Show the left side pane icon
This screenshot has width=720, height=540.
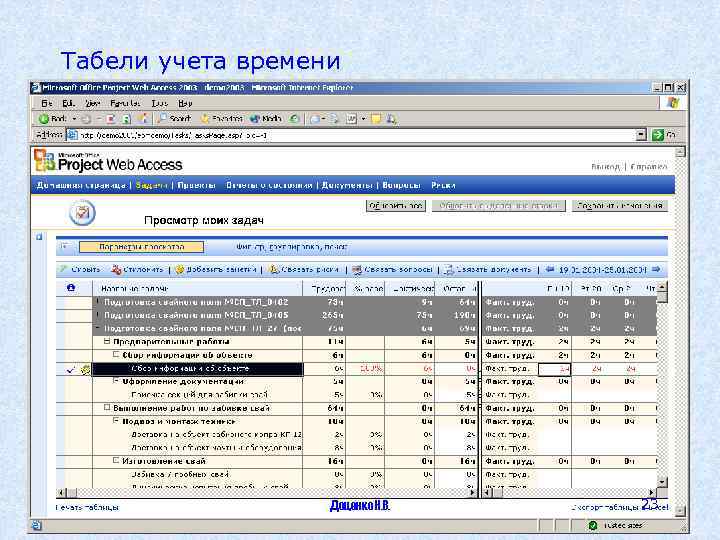click(39, 236)
